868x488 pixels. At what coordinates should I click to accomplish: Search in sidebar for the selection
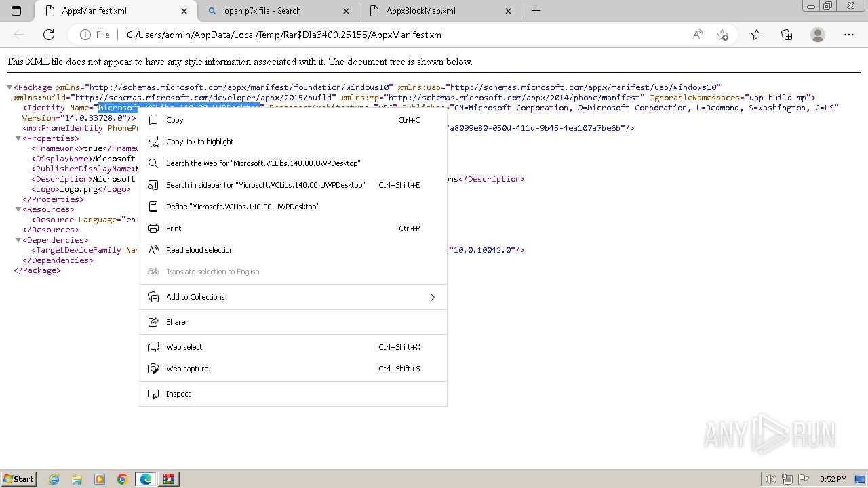point(292,185)
